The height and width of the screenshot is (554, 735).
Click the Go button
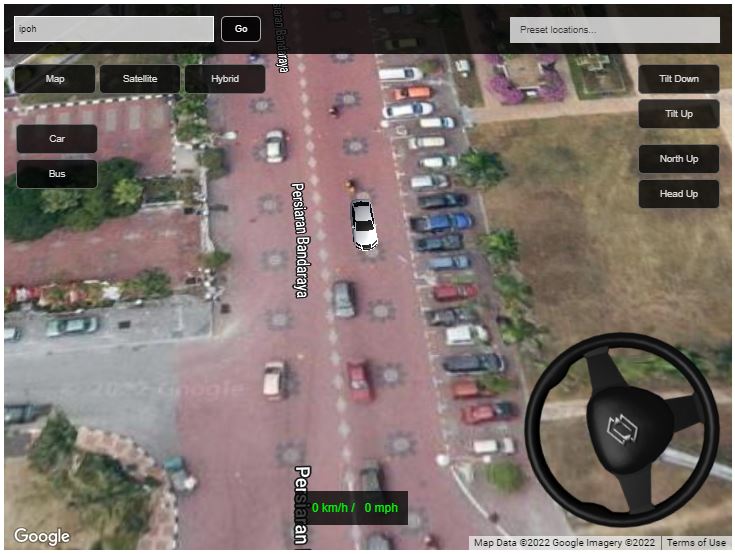[241, 29]
